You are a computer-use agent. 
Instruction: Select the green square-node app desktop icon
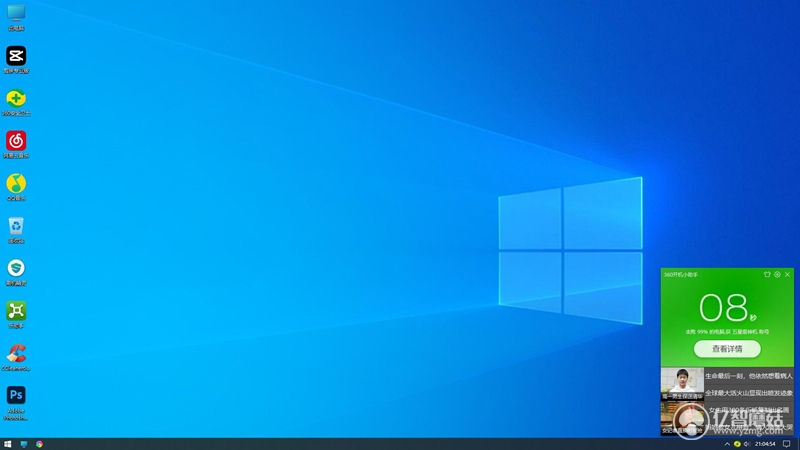(16, 315)
